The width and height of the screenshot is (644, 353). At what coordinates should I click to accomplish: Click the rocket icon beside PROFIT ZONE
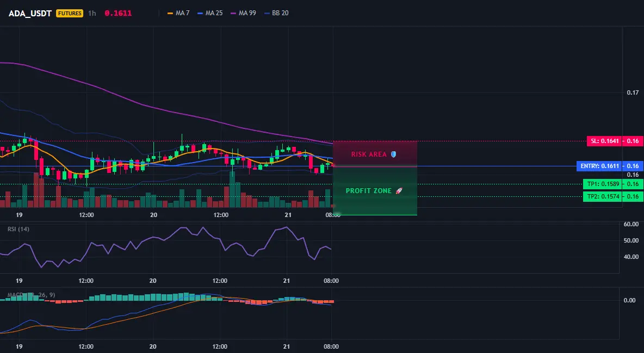click(399, 191)
